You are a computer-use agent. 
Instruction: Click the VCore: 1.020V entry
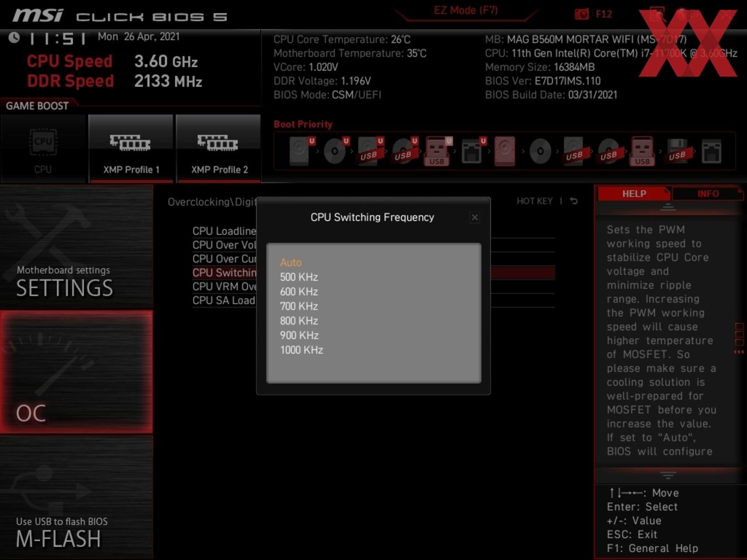[x=305, y=67]
